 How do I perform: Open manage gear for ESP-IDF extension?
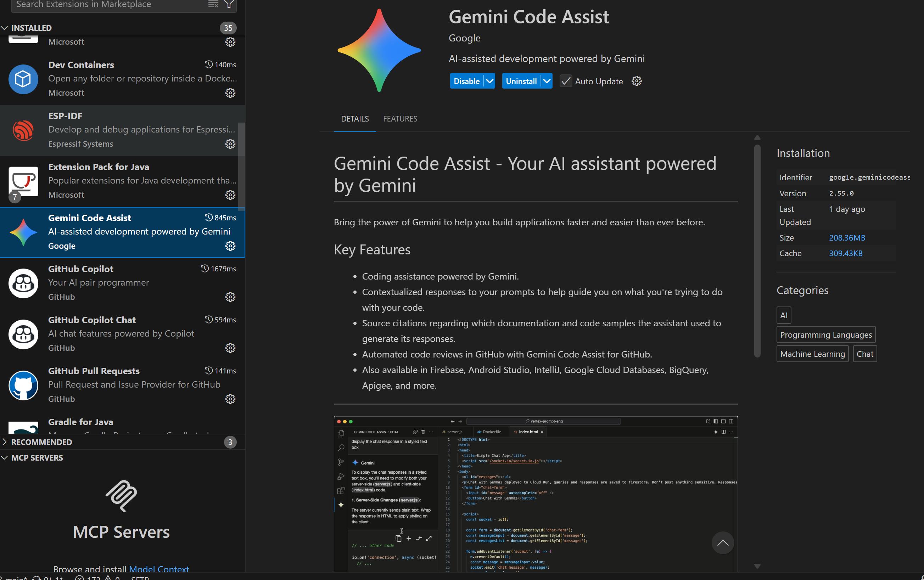[x=230, y=144]
